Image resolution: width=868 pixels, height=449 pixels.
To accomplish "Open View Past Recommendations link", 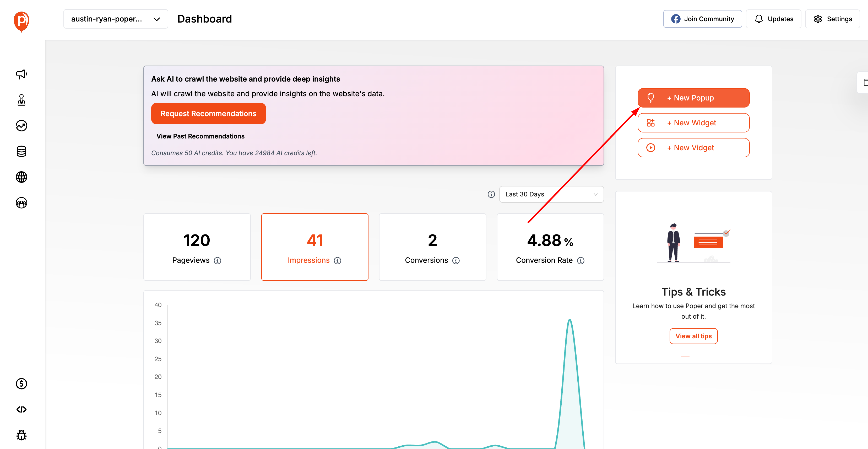I will pos(200,136).
